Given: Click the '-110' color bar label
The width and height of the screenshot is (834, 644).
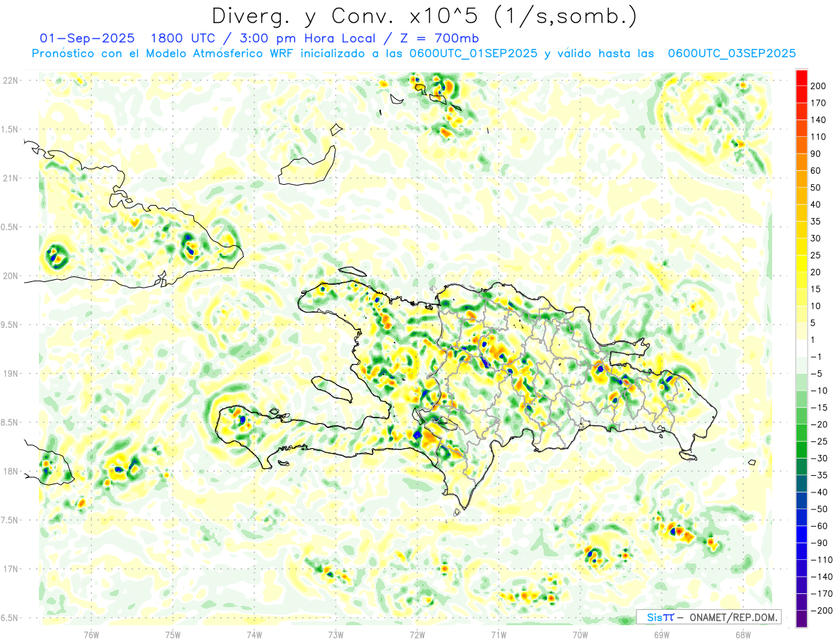Looking at the screenshot, I should click(x=821, y=560).
